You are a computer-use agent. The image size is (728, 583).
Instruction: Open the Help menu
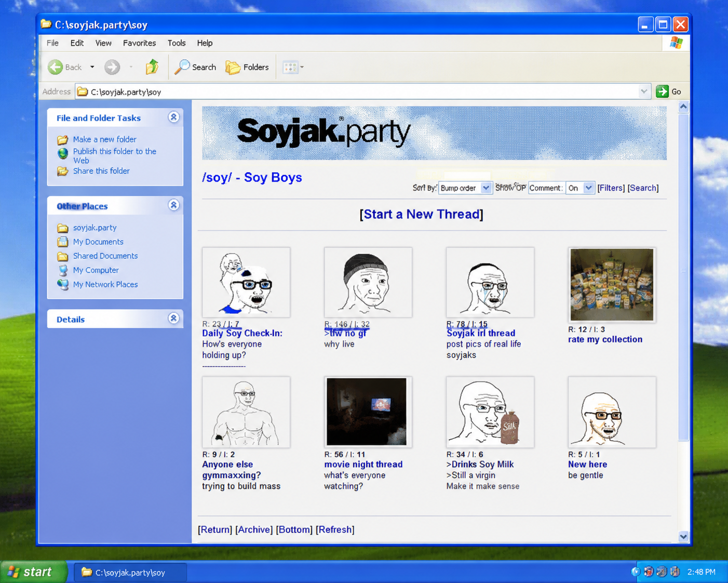tap(205, 43)
